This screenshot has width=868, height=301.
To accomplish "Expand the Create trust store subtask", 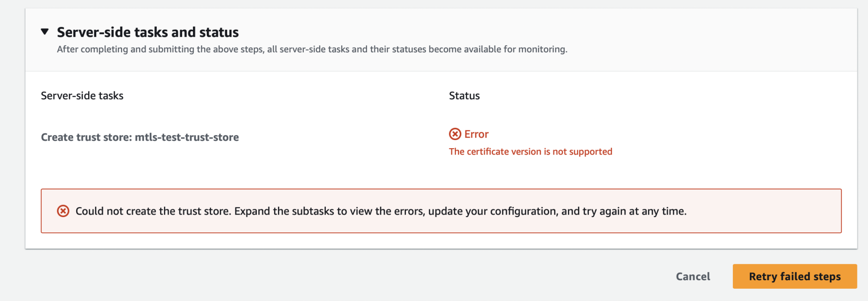I will pyautogui.click(x=140, y=137).
